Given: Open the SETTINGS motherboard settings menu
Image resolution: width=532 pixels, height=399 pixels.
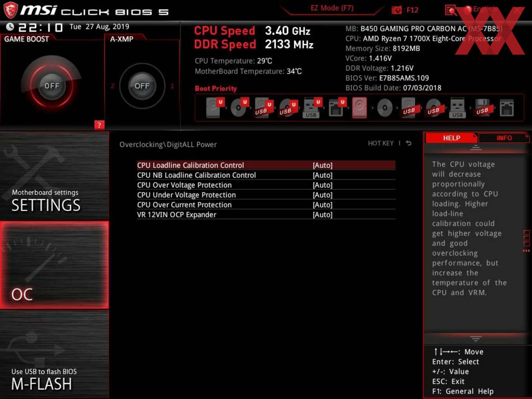Looking at the screenshot, I should pos(54,176).
